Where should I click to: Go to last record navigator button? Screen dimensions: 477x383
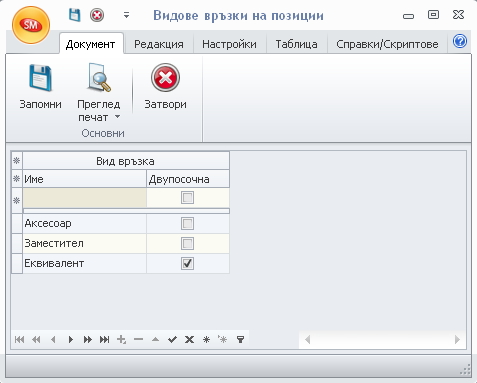[x=104, y=339]
